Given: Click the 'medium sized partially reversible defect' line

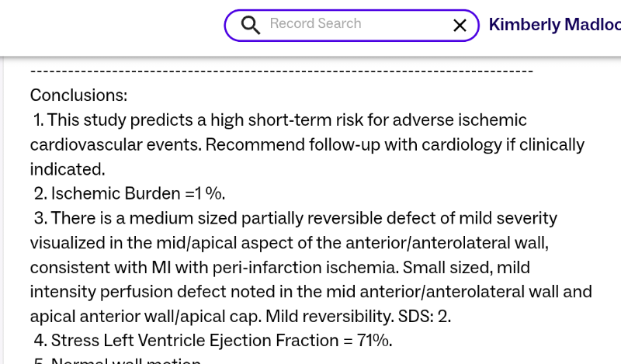Looking at the screenshot, I should coord(295,218).
